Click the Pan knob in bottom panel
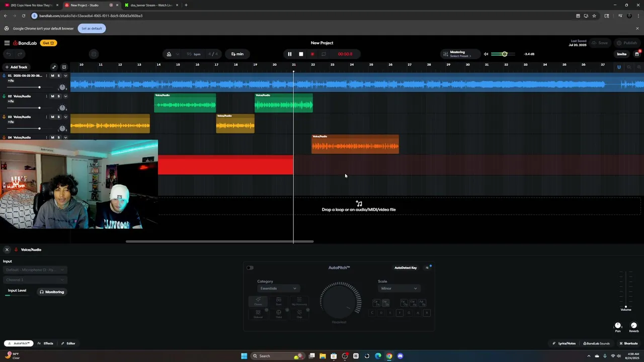The height and width of the screenshot is (362, 644). [618, 326]
